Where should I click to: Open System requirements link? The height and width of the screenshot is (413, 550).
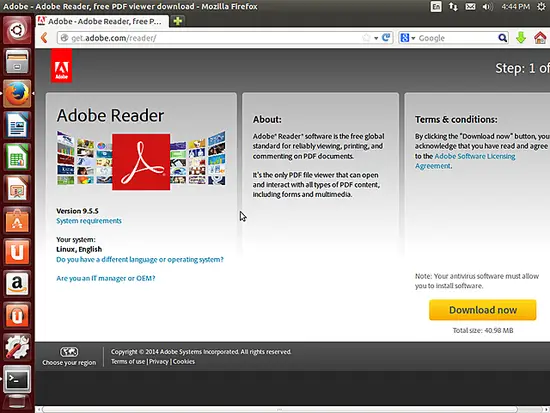pos(89,221)
